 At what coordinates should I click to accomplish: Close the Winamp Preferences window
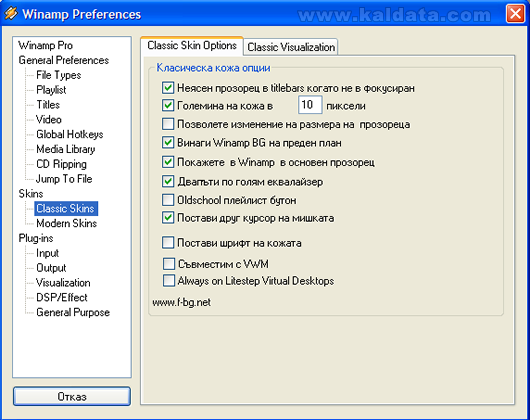(x=515, y=14)
